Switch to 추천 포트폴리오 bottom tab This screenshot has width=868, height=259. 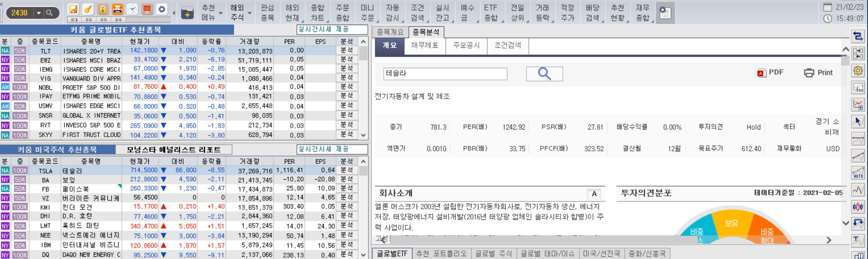click(x=442, y=254)
